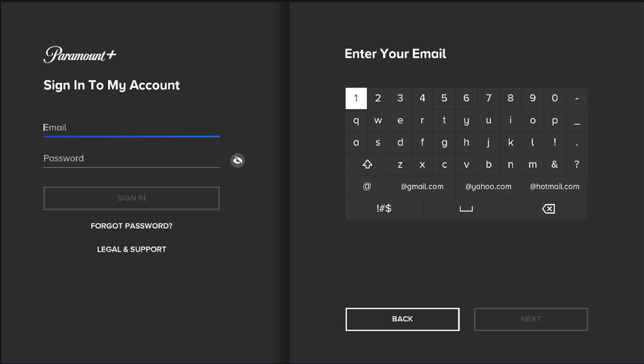
Task: Tap the f key
Action: [422, 143]
